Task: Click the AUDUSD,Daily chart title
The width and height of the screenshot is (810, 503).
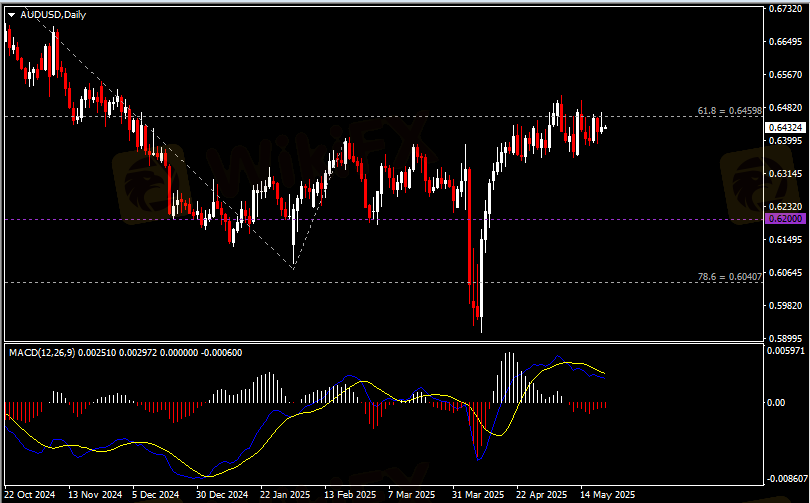Action: pyautogui.click(x=53, y=14)
